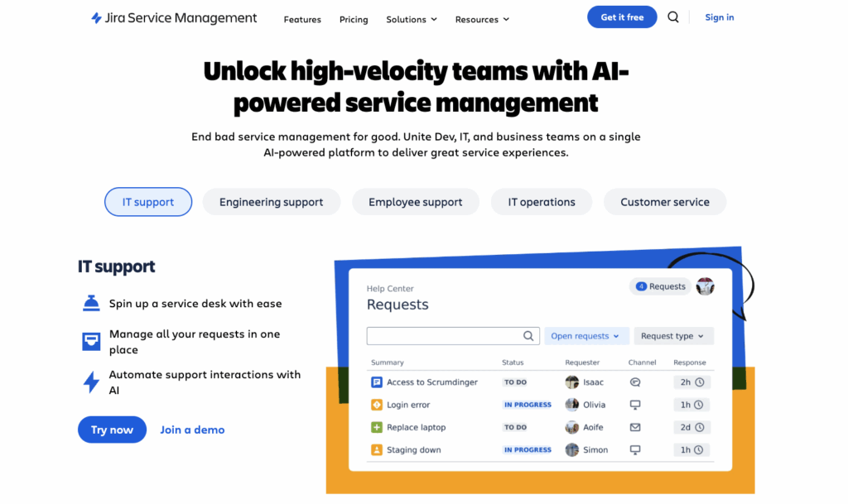Click the search magnifier icon in header
This screenshot has width=848, height=504.
[x=672, y=17]
